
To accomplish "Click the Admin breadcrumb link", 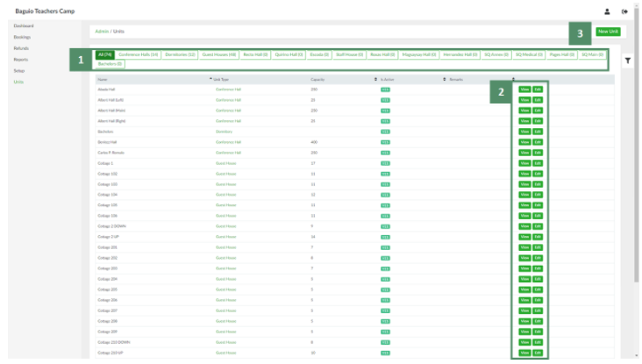I will tap(101, 32).
